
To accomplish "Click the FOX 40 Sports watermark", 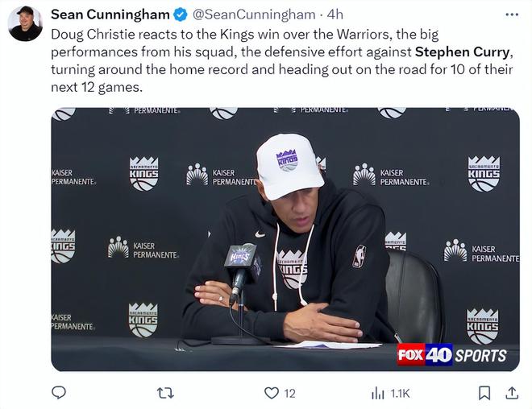I will 451,355.
